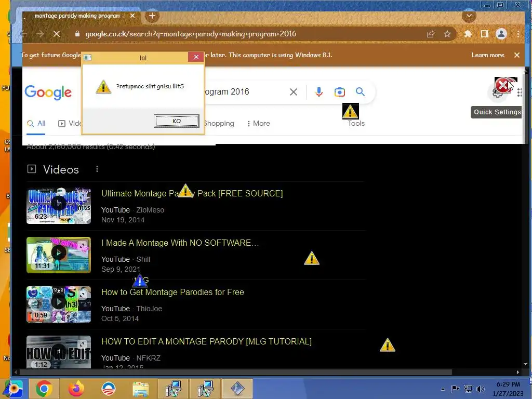This screenshot has width=532, height=399.
Task: Dismiss the Windows 8.1 infobar
Action: (517, 55)
